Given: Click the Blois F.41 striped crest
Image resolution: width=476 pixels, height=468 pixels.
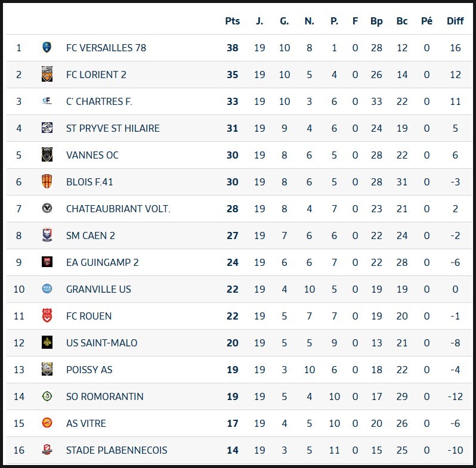Looking at the screenshot, I should click(x=47, y=182).
